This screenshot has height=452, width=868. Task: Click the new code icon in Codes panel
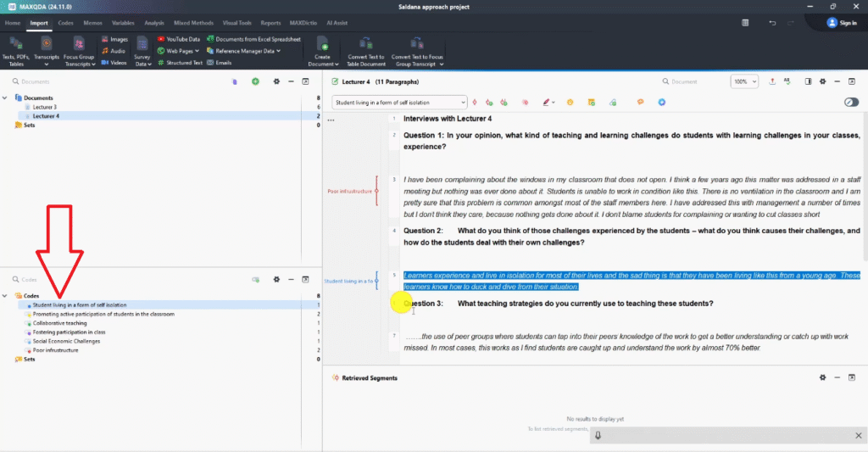click(255, 279)
